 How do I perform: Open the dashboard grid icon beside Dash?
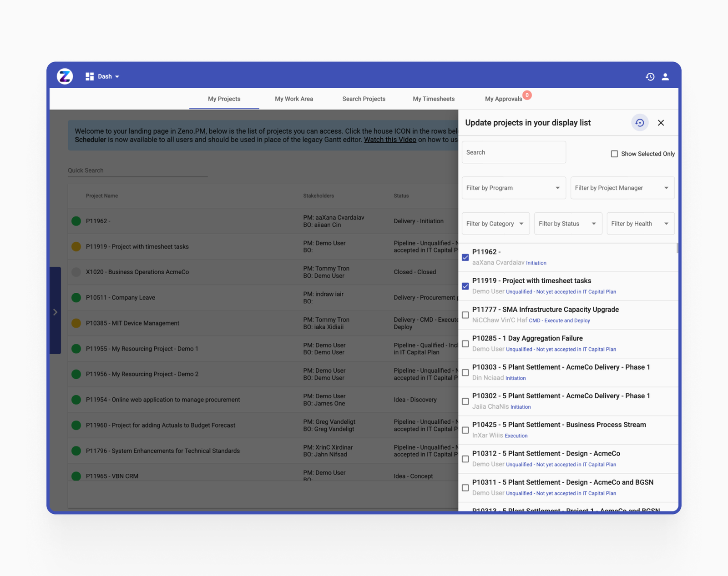89,76
